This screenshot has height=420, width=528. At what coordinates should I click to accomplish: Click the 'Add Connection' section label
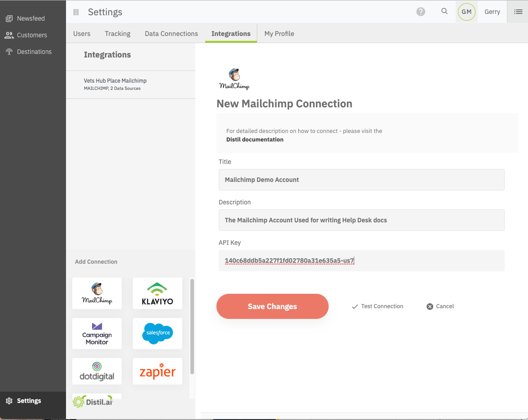pyautogui.click(x=96, y=262)
